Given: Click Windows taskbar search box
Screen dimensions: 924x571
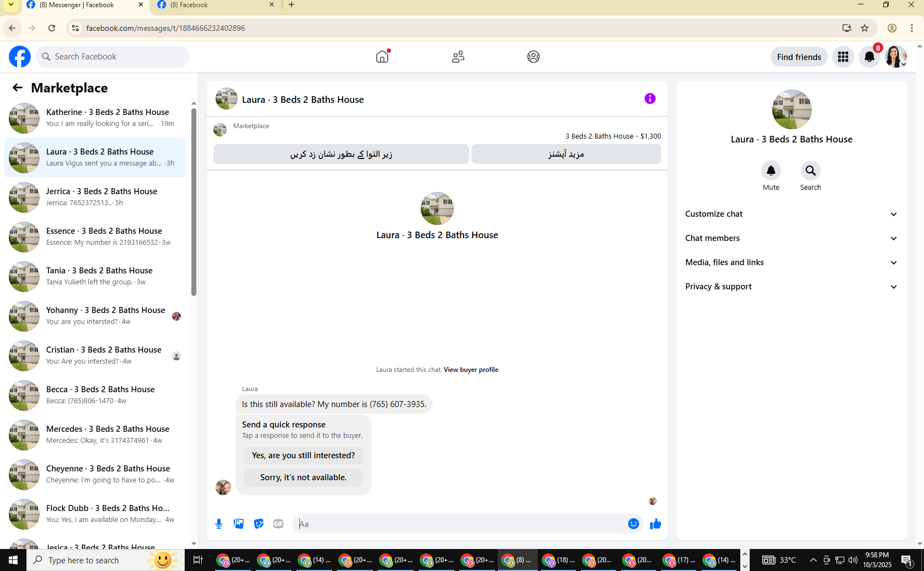Looking at the screenshot, I should pyautogui.click(x=106, y=560).
